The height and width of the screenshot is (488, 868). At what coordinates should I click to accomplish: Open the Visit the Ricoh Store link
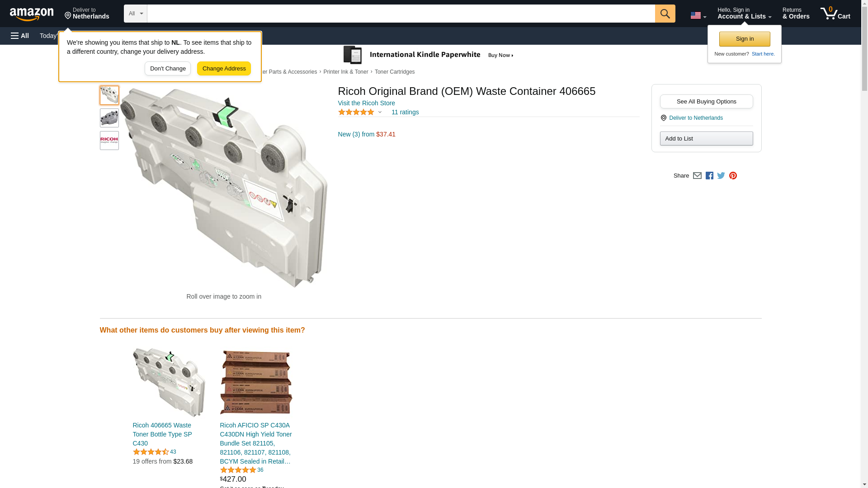(x=366, y=103)
